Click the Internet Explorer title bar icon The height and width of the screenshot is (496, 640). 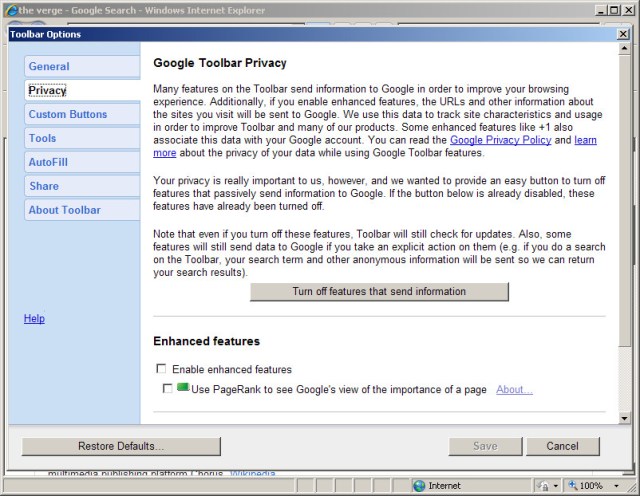[11, 10]
